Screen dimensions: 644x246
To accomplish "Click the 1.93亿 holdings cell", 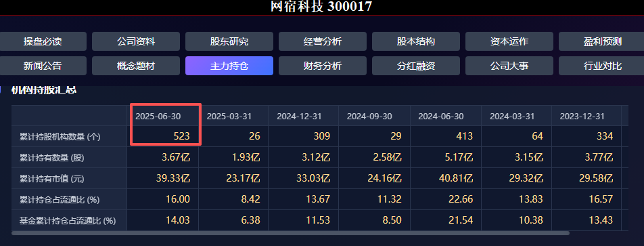I will (x=233, y=157).
